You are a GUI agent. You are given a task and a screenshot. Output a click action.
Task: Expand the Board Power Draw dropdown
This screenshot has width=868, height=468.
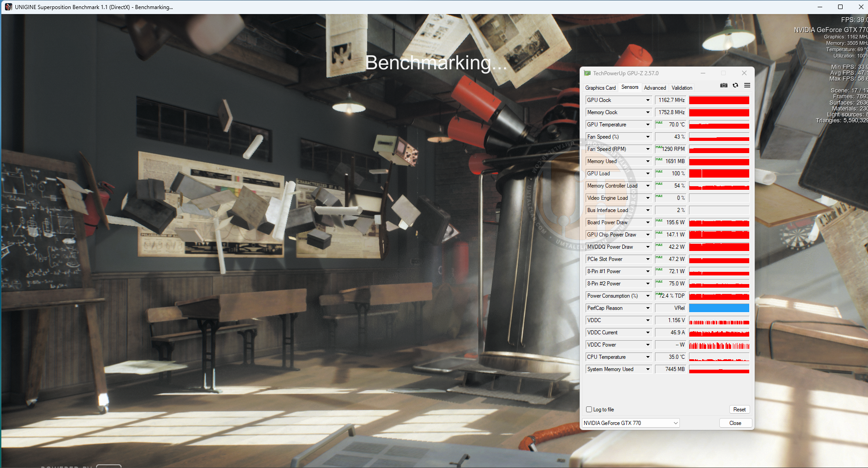click(x=648, y=222)
